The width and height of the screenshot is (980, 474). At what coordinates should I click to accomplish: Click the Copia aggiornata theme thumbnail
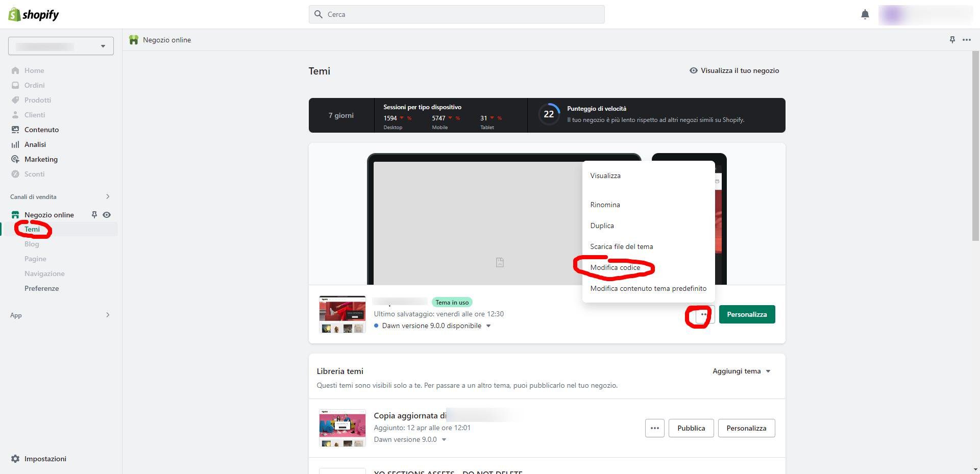tap(342, 428)
